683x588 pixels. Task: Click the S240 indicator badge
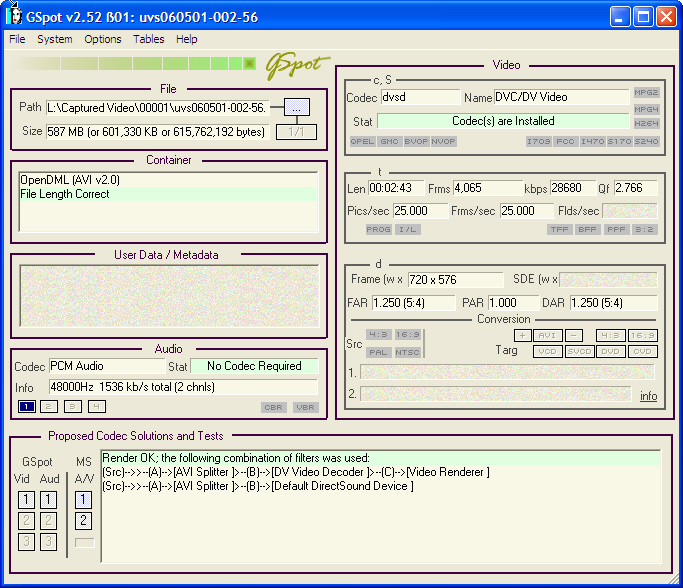646,141
